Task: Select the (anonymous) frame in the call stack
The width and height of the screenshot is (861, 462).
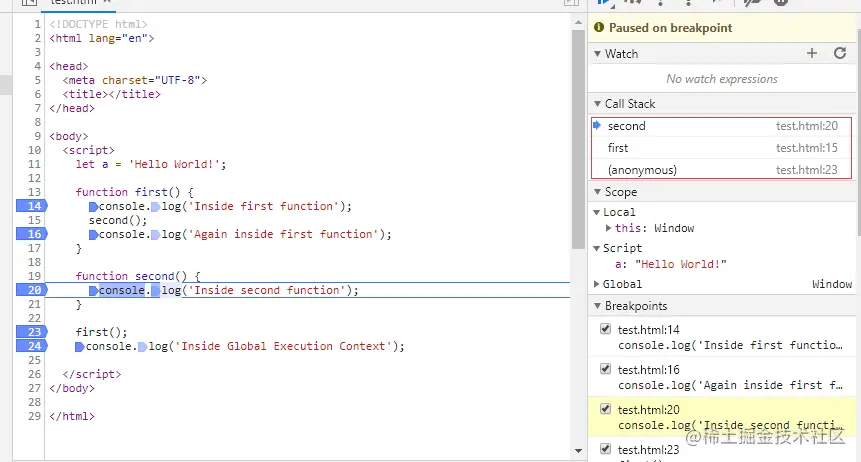Action: point(722,170)
